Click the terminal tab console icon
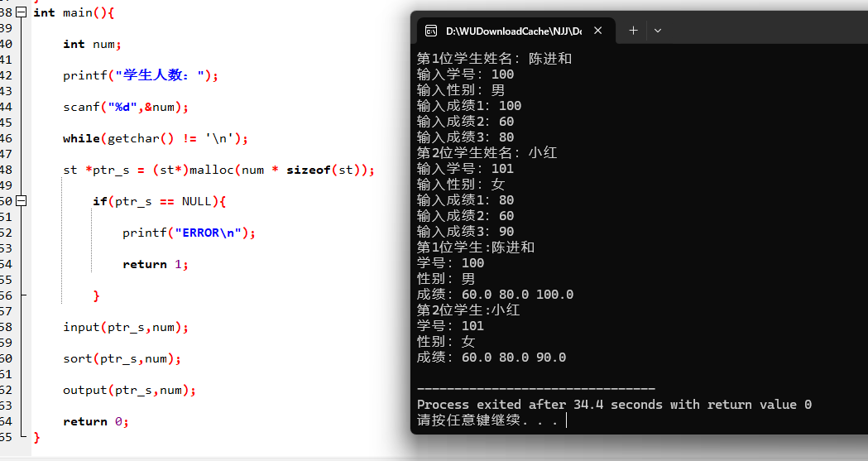The height and width of the screenshot is (461, 868). pos(430,31)
